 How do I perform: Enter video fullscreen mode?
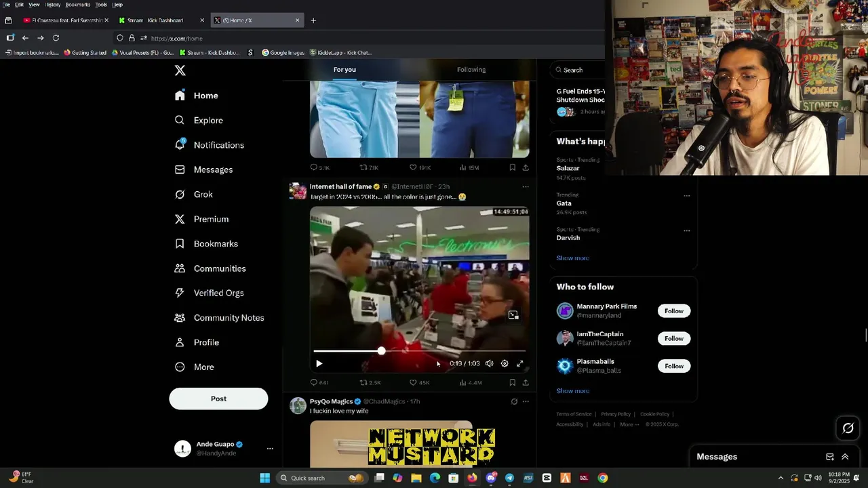click(520, 363)
